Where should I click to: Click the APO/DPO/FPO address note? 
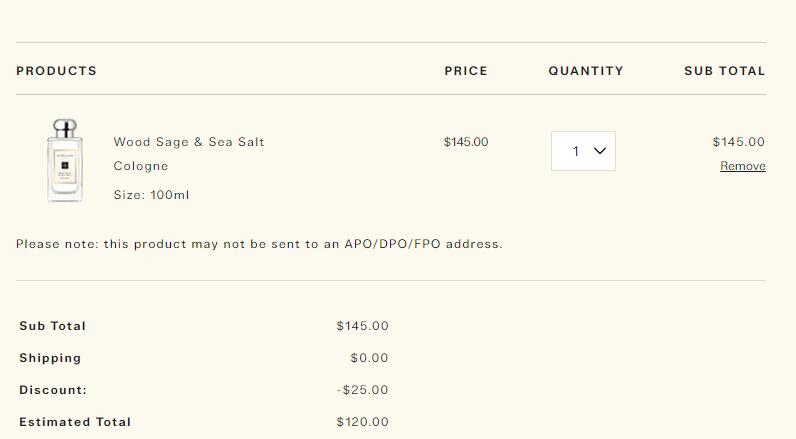point(259,244)
